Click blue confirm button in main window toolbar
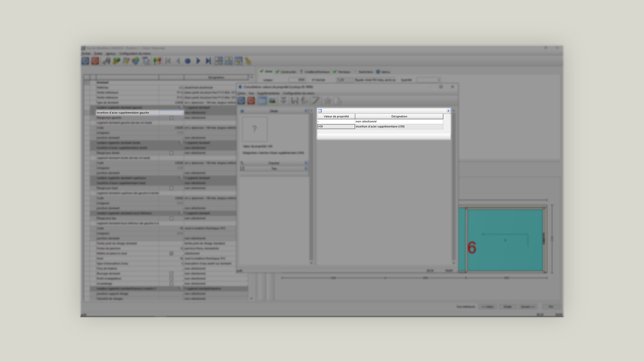 click(x=85, y=61)
